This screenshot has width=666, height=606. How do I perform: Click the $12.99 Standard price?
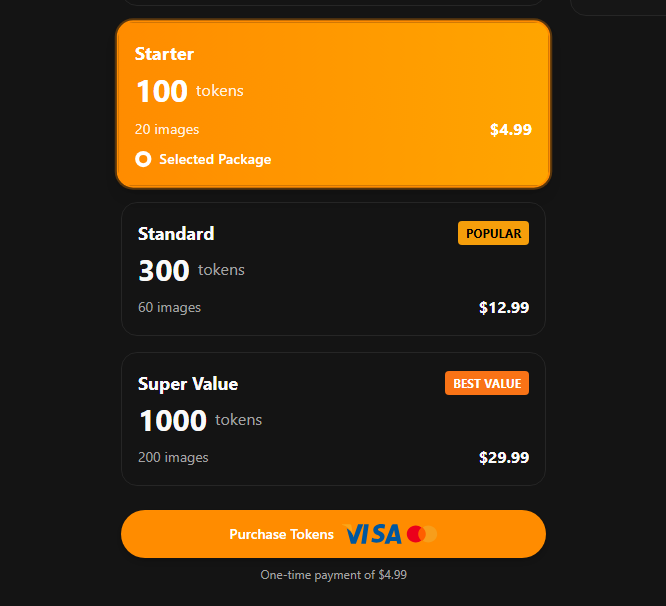pos(504,307)
